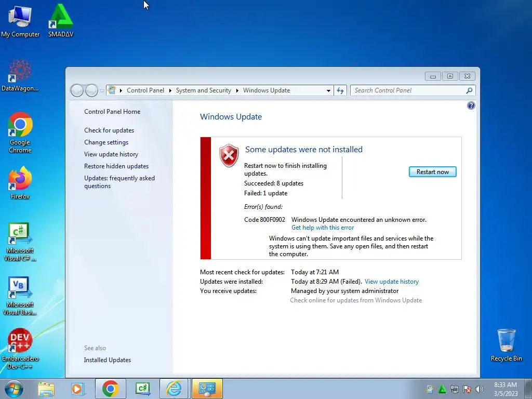Viewport: 532px width, 399px height.
Task: Click the Control Panel address bar icon
Action: click(112, 90)
